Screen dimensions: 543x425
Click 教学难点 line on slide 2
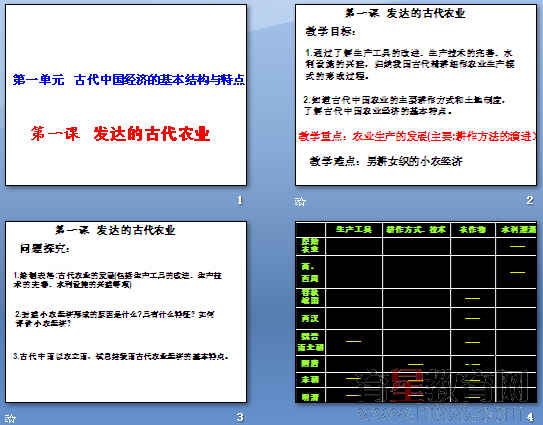pos(386,161)
